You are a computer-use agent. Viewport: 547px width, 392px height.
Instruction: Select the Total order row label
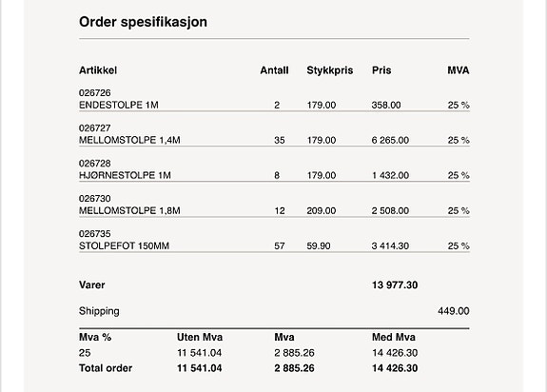click(106, 368)
